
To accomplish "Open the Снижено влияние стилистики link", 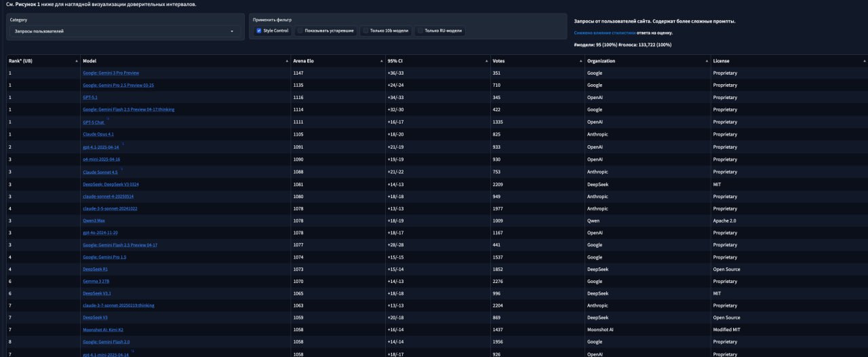I will [605, 33].
